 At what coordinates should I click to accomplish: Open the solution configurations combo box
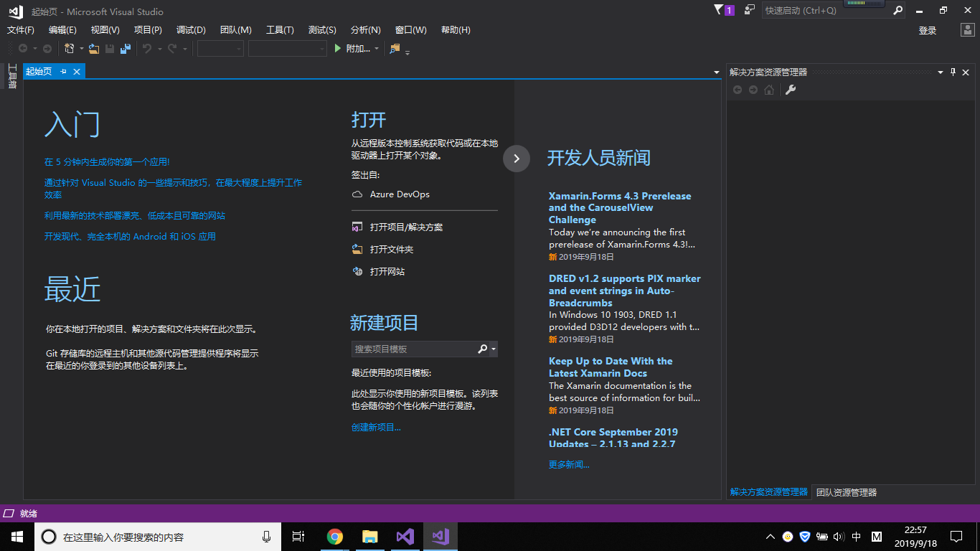point(220,49)
